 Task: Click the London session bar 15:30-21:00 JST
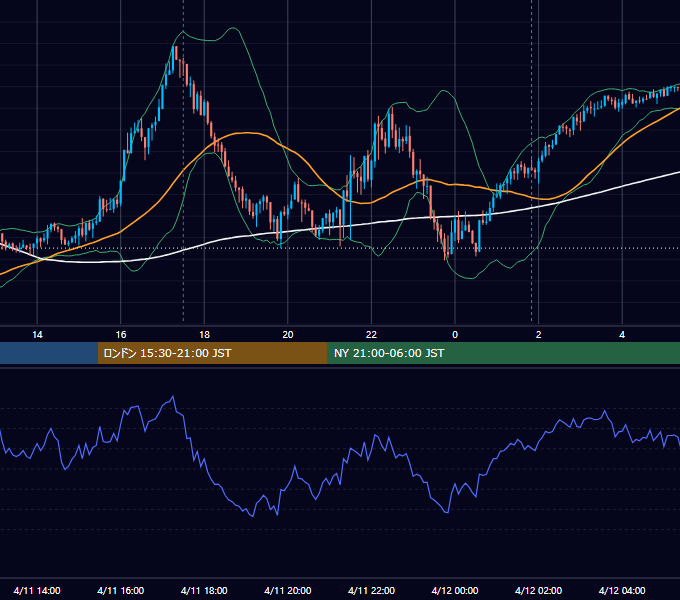tap(212, 353)
